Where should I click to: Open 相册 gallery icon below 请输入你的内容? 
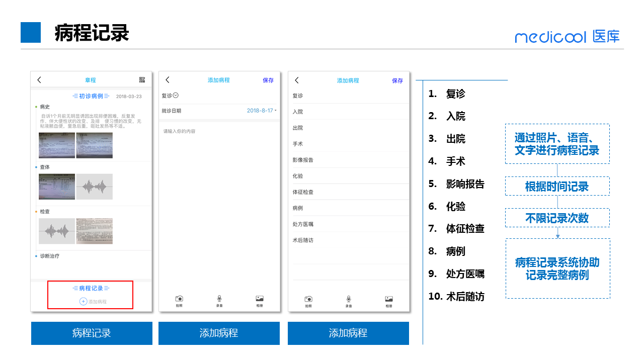pos(260,299)
